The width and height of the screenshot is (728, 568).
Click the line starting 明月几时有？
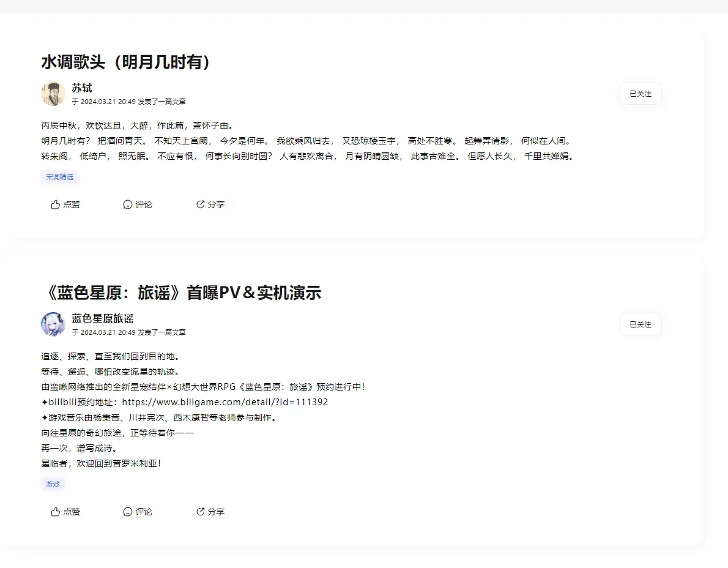coord(307,141)
